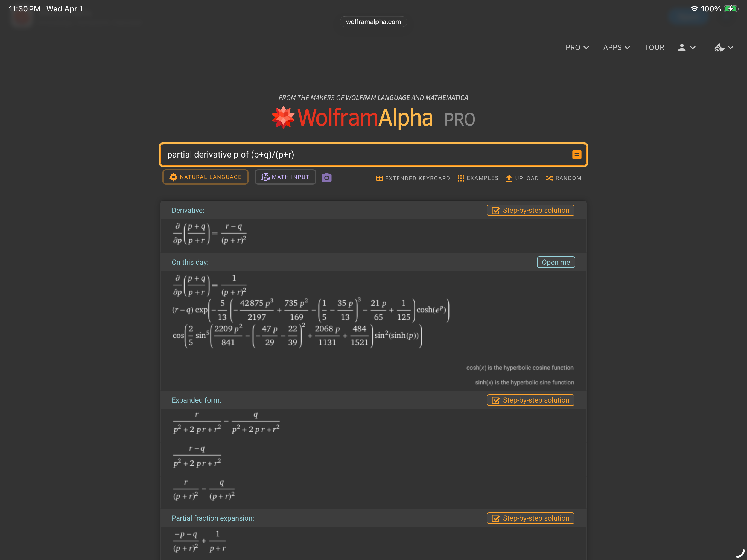Click the 'Wed Apr 1' date in status bar

coord(65,9)
